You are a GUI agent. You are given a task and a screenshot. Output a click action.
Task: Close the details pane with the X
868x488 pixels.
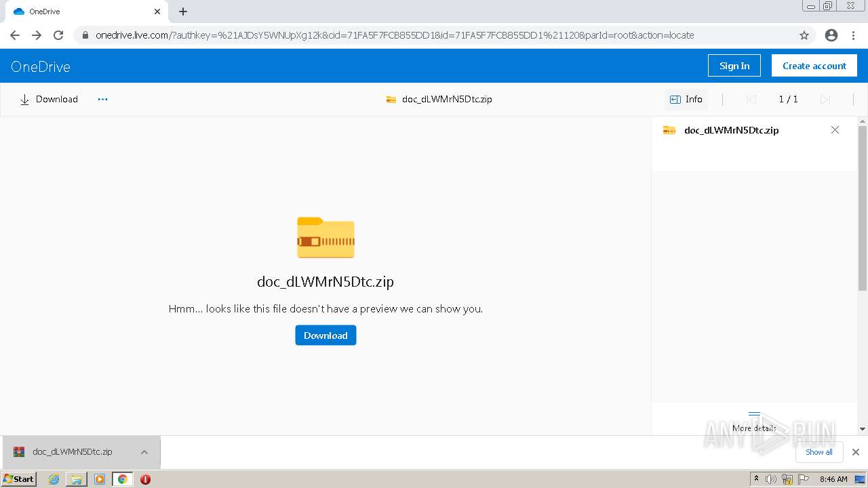[835, 130]
